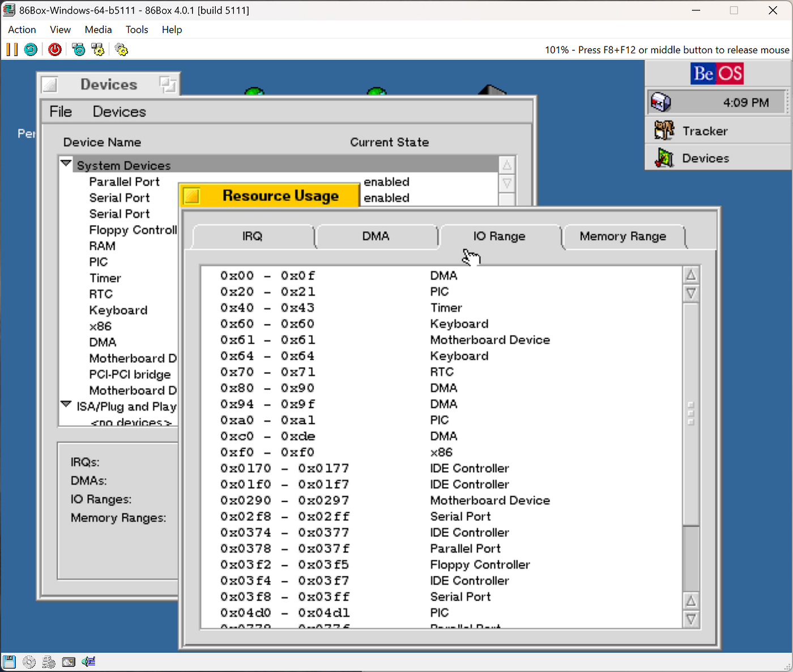Image resolution: width=793 pixels, height=672 pixels.
Task: Switch to the Memory Range tab
Action: (x=623, y=237)
